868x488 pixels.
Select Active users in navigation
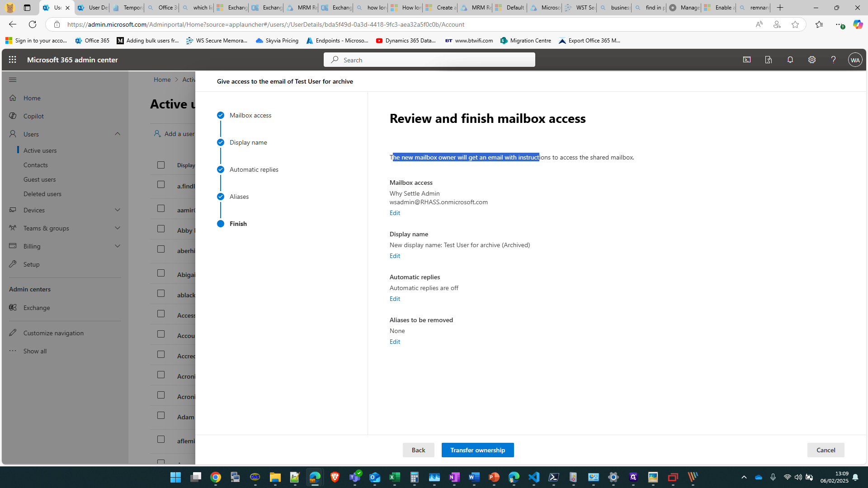pos(40,150)
